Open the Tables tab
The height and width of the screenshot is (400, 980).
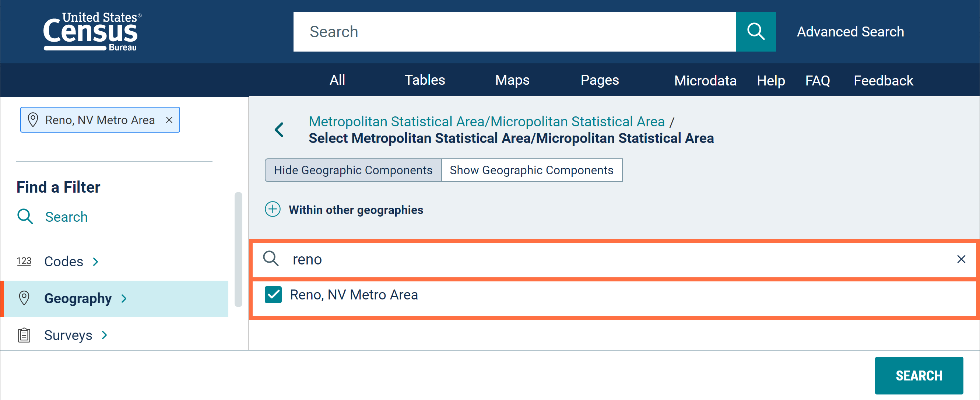click(x=425, y=80)
